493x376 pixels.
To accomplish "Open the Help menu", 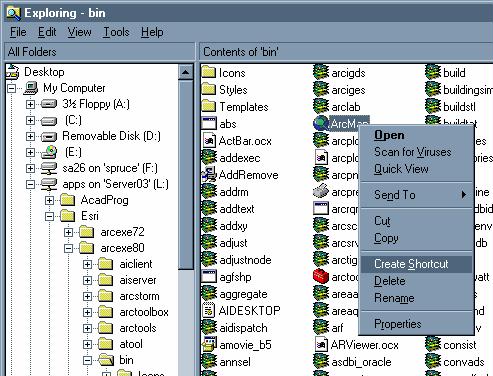I will (x=152, y=32).
